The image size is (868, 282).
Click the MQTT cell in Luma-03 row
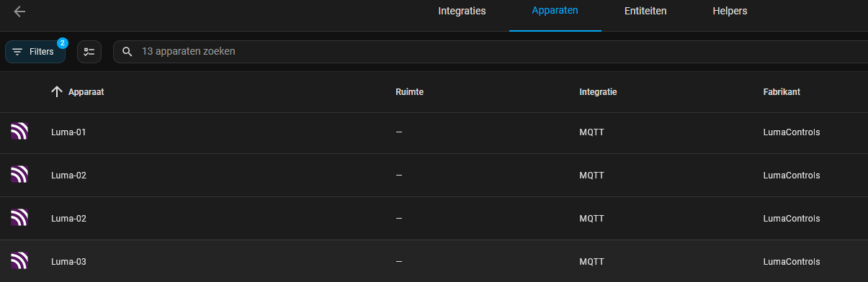point(591,261)
